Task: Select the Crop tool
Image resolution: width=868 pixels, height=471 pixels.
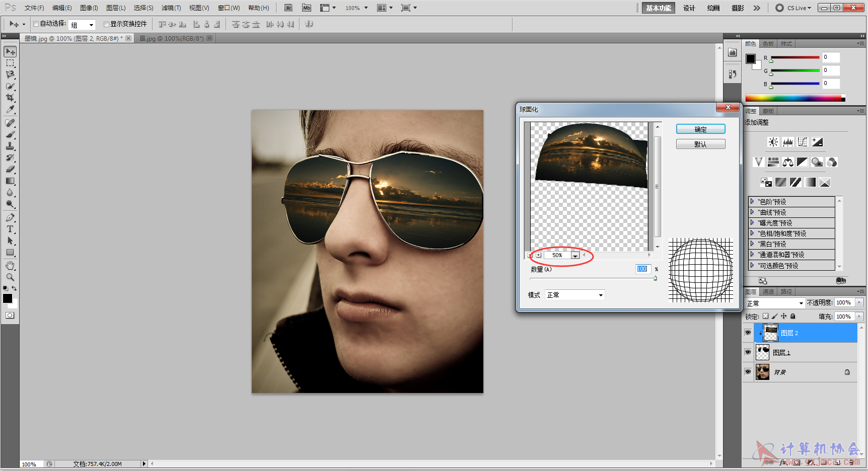Action: tap(10, 98)
